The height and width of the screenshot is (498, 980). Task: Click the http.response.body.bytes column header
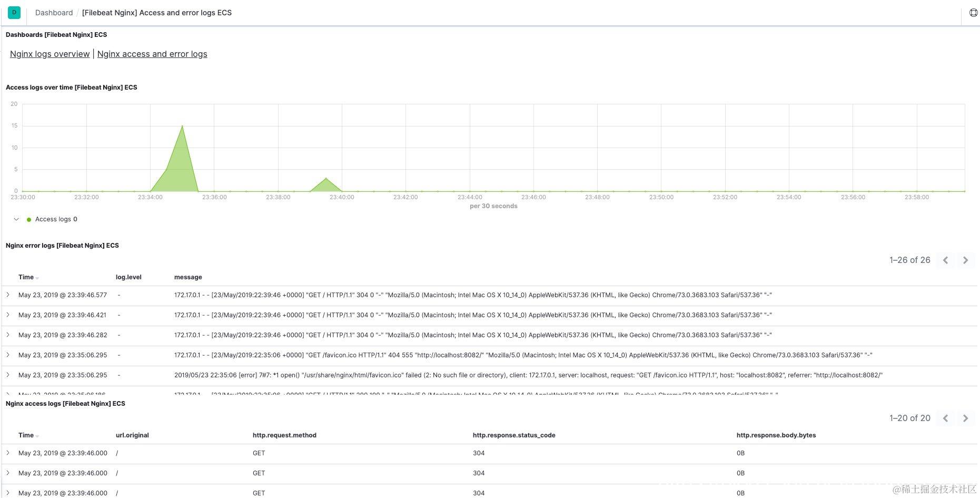click(776, 435)
